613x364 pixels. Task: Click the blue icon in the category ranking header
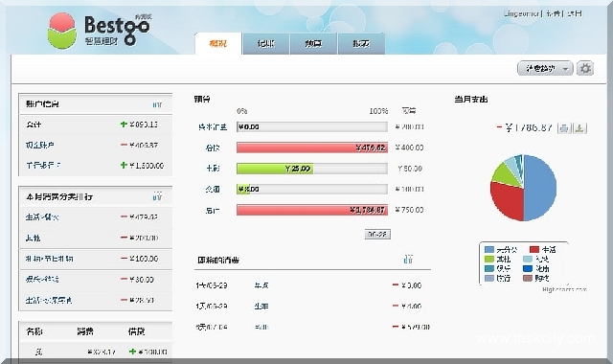pyautogui.click(x=157, y=196)
